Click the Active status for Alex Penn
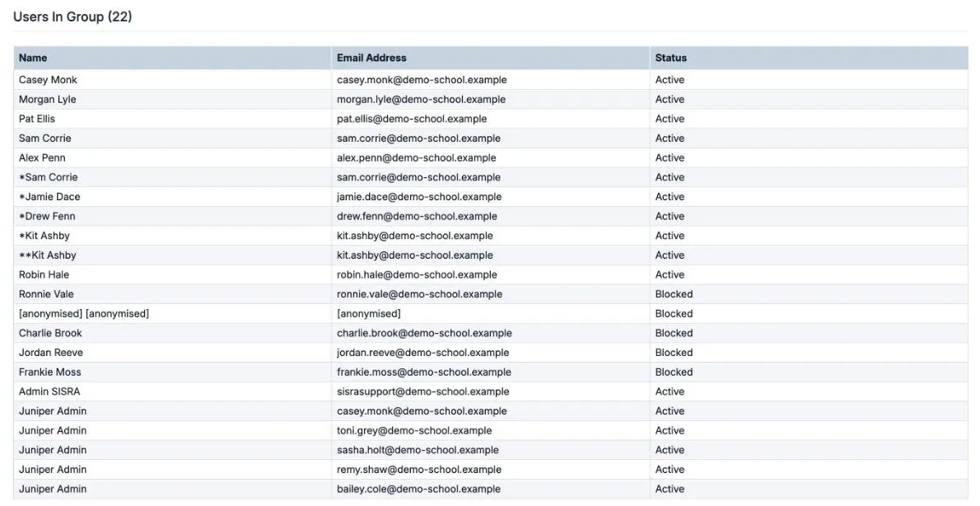Screen dimensions: 980x506 (670, 157)
